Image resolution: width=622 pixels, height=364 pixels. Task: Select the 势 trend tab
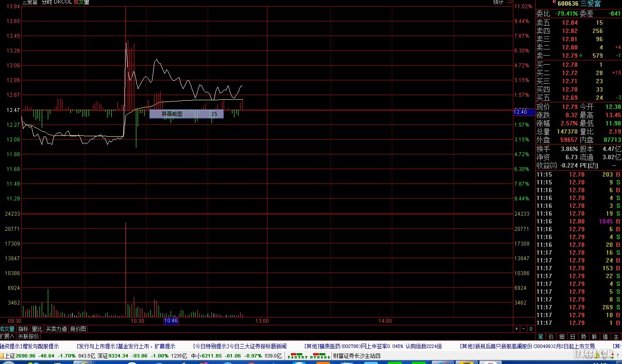584,337
